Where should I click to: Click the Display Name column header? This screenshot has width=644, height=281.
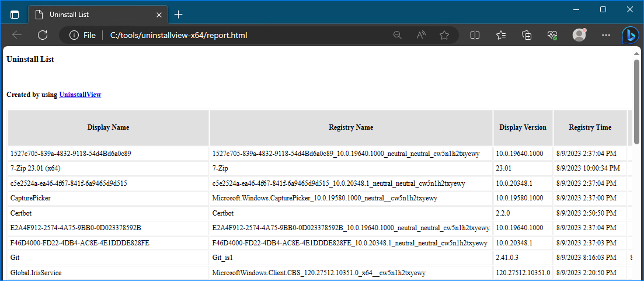pos(109,127)
